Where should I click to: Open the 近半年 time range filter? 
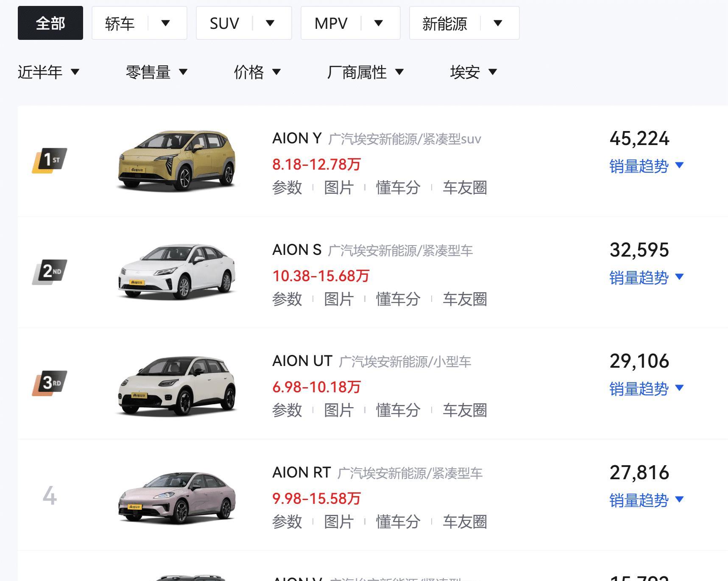(x=48, y=72)
